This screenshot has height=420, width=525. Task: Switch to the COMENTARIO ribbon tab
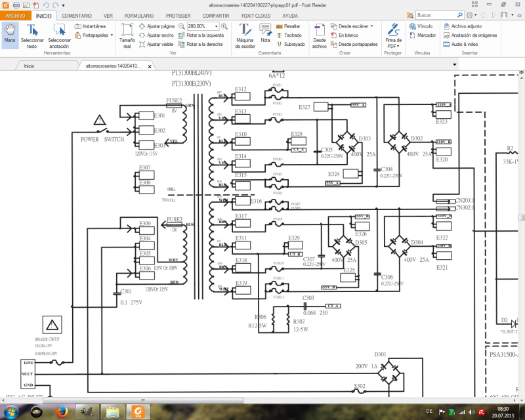click(x=77, y=16)
